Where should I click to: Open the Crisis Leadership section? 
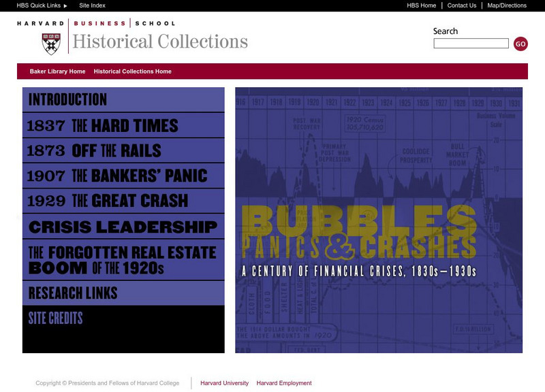(123, 227)
